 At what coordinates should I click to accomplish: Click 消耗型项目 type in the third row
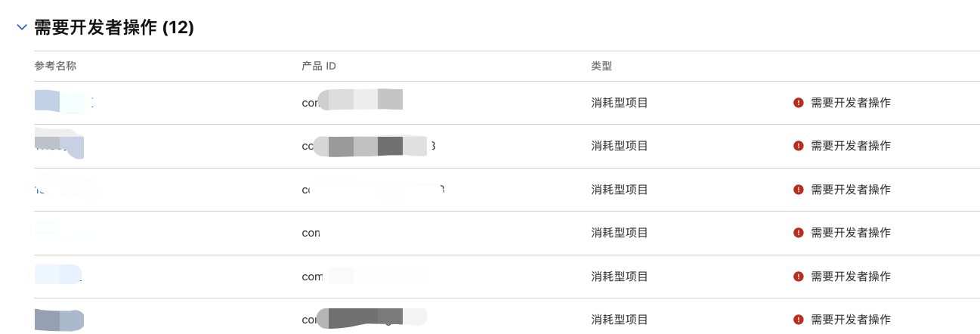[620, 190]
